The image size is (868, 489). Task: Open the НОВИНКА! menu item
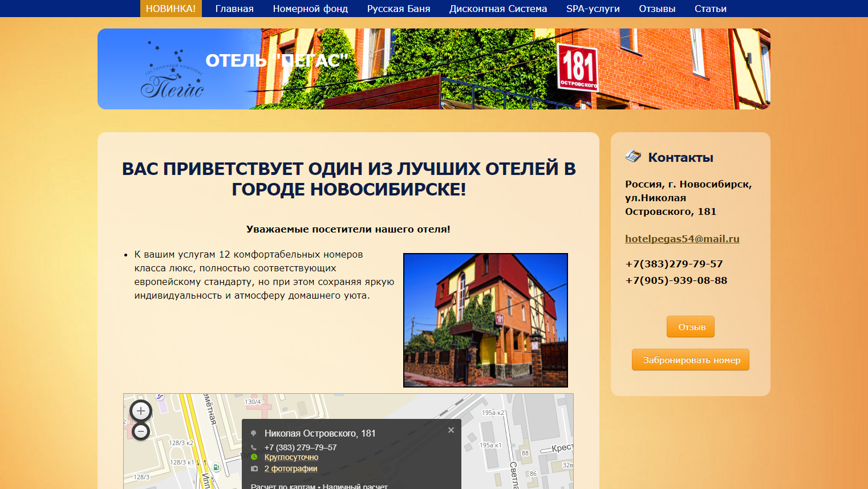coord(171,9)
